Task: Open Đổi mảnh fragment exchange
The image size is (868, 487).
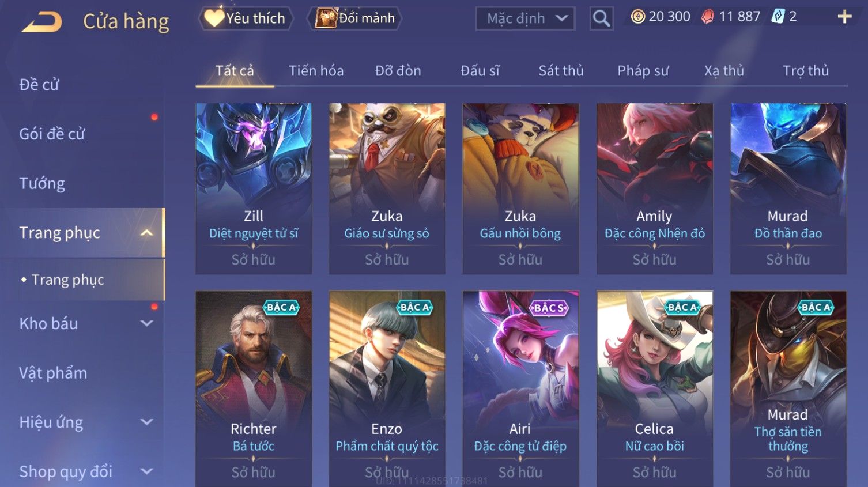Action: click(x=356, y=18)
